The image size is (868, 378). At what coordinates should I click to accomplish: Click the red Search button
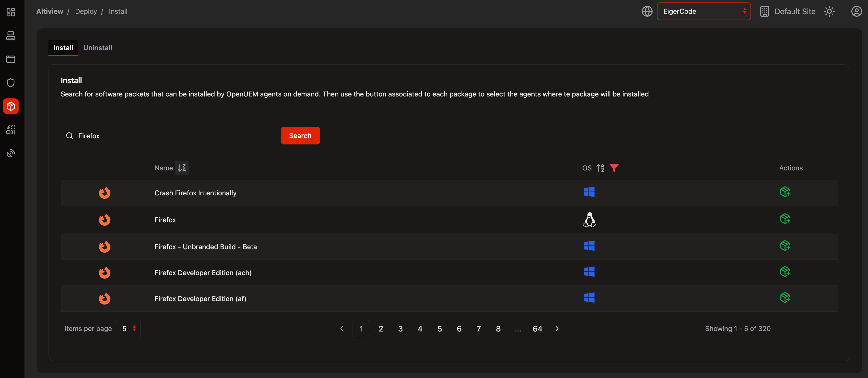[300, 136]
